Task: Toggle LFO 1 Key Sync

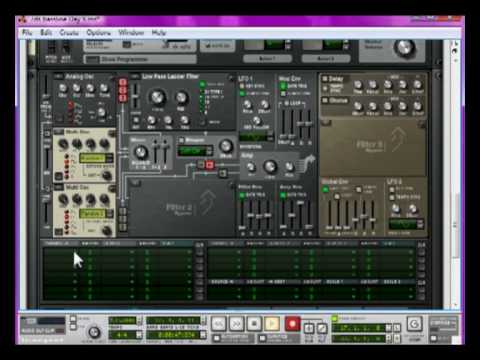Action: (242, 86)
